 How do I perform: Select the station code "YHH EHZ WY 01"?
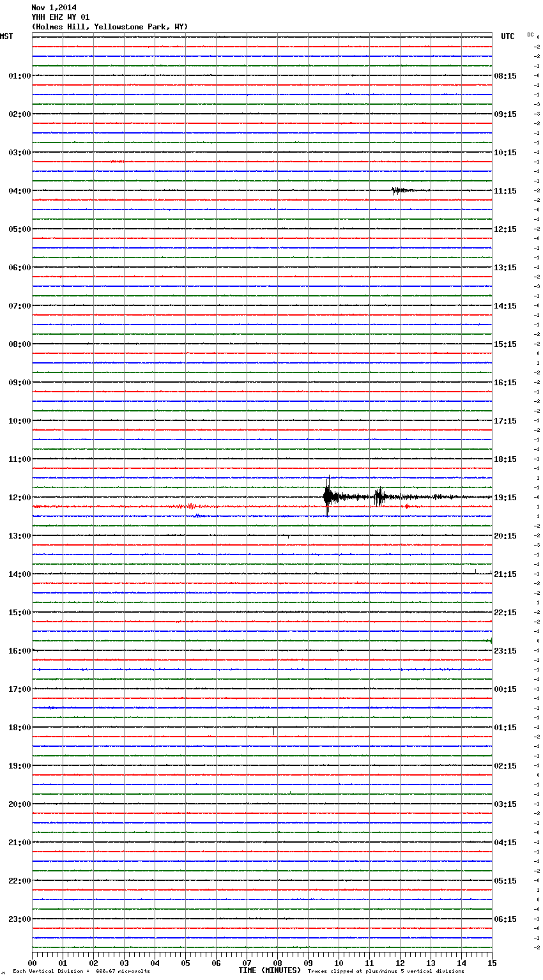pyautogui.click(x=61, y=17)
